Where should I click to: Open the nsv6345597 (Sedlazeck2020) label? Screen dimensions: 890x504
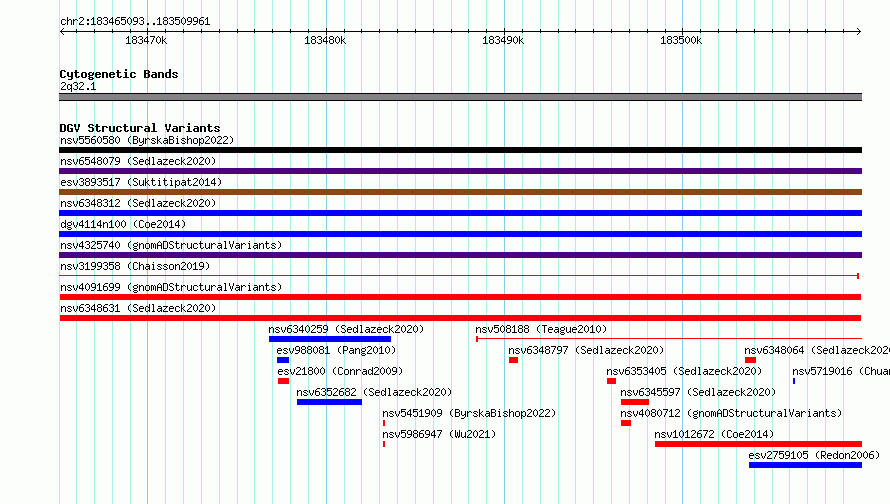[x=698, y=392]
